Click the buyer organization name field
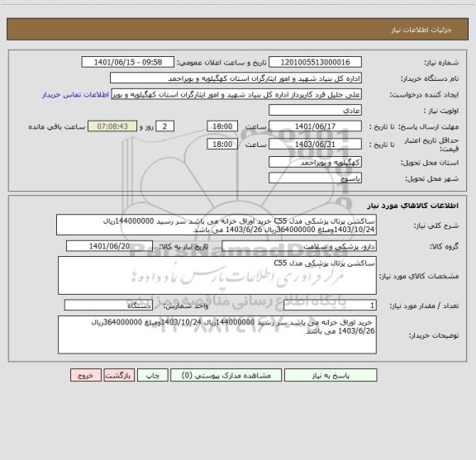Image resolution: width=476 pixels, height=460 pixels. tap(236, 78)
